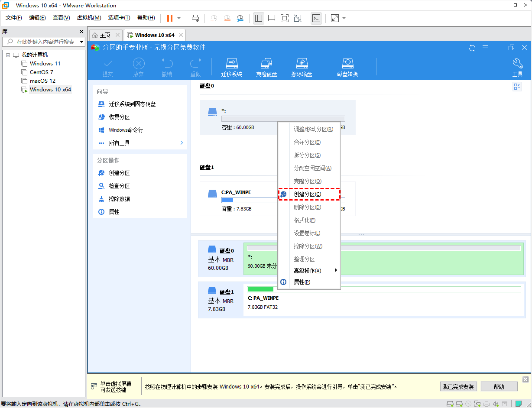The height and width of the screenshot is (408, 532).
Task: Click the 迁移系统 toolbar icon
Action: pyautogui.click(x=232, y=64)
